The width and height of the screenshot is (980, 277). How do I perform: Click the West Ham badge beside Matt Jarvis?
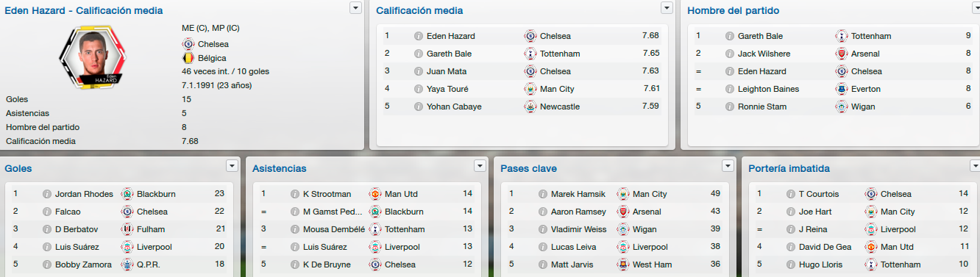(623, 265)
